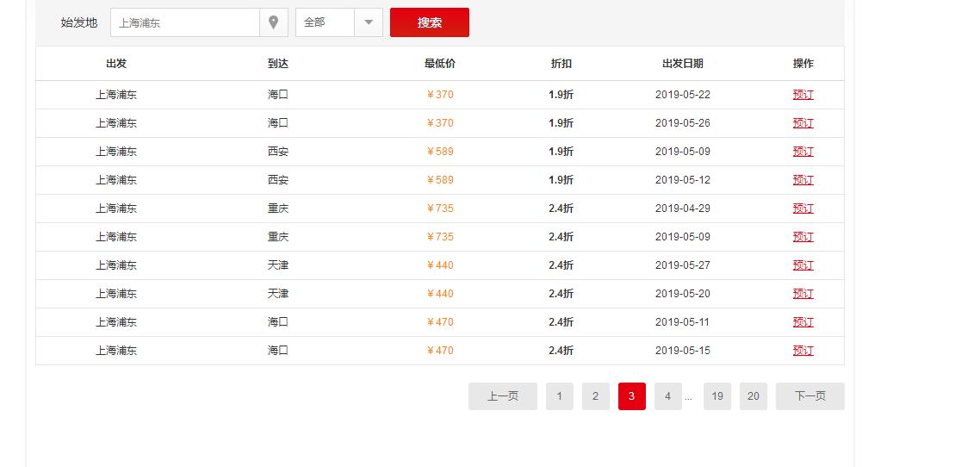Book the 西安 flight on 2019-05-12
The width and height of the screenshot is (980, 467).
pyautogui.click(x=803, y=180)
